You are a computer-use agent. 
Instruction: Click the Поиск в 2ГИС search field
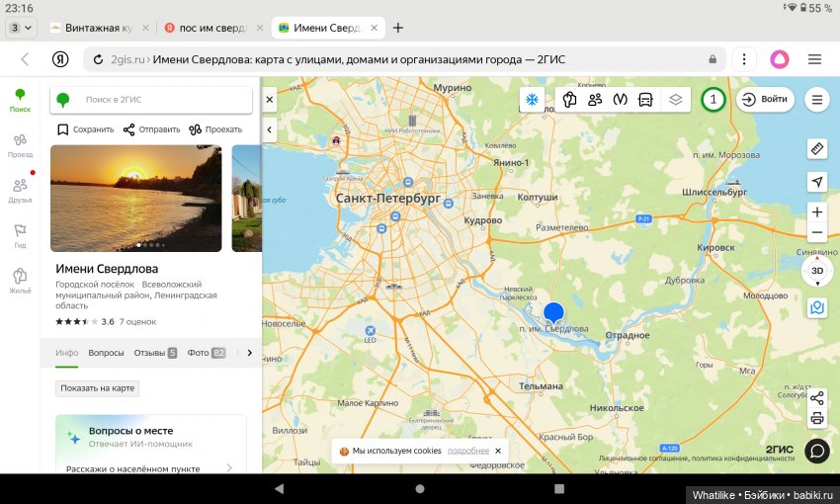[158, 100]
